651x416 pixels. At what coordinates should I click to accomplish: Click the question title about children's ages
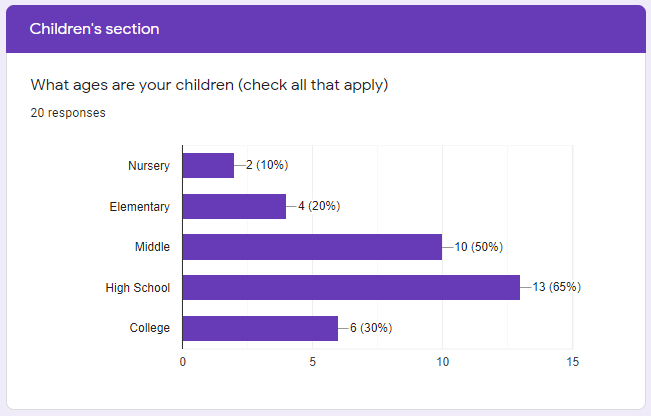click(x=209, y=85)
